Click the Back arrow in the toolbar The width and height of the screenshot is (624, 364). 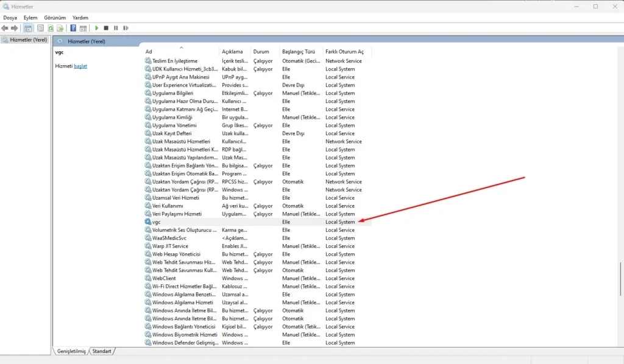5,28
